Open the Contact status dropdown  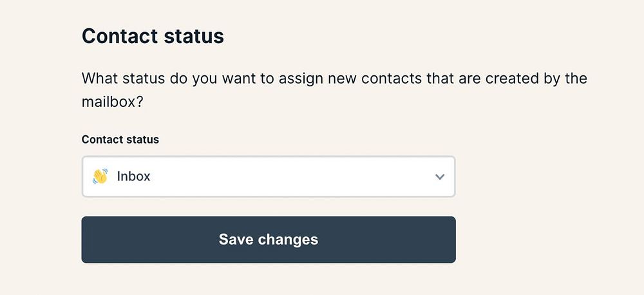pyautogui.click(x=268, y=176)
